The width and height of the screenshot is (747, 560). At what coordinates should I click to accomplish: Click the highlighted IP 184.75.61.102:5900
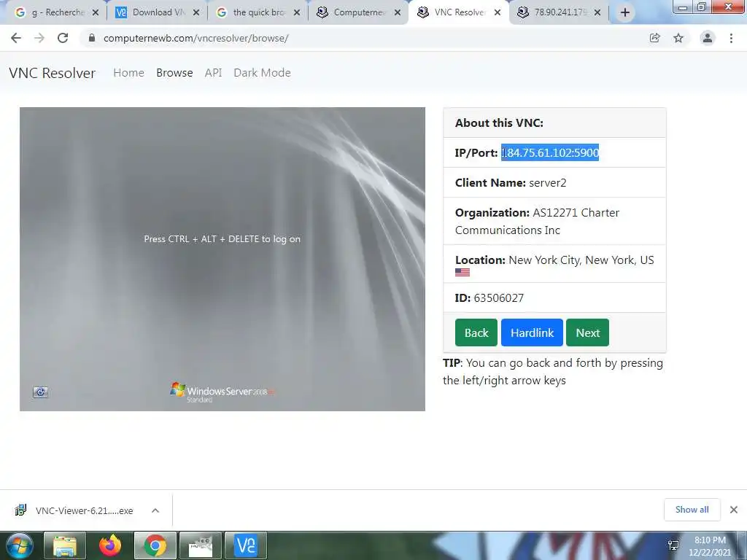click(550, 152)
